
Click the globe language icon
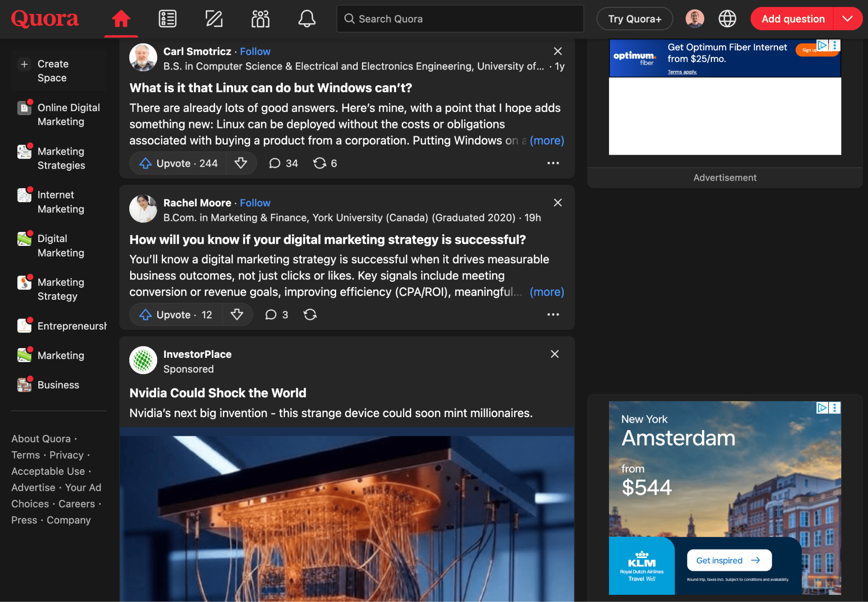tap(727, 19)
